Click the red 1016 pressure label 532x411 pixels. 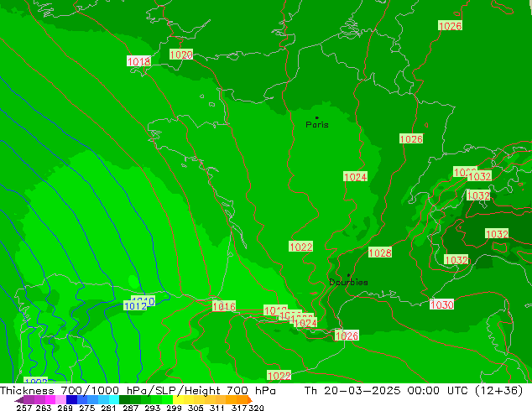click(x=224, y=306)
